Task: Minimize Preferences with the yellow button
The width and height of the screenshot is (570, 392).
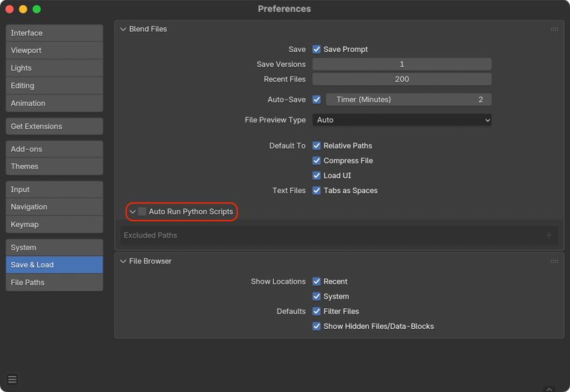Action: [23, 9]
